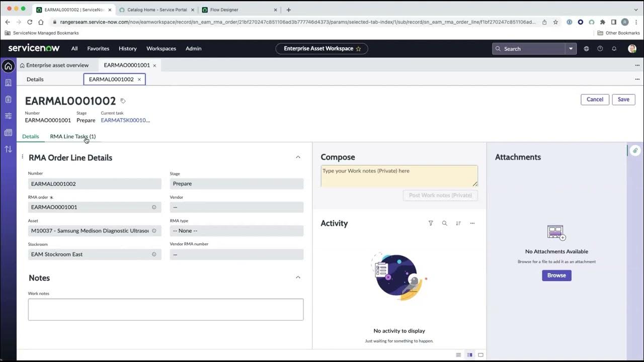Click the tag icon beside EARMAL0001002 heading

click(x=123, y=101)
